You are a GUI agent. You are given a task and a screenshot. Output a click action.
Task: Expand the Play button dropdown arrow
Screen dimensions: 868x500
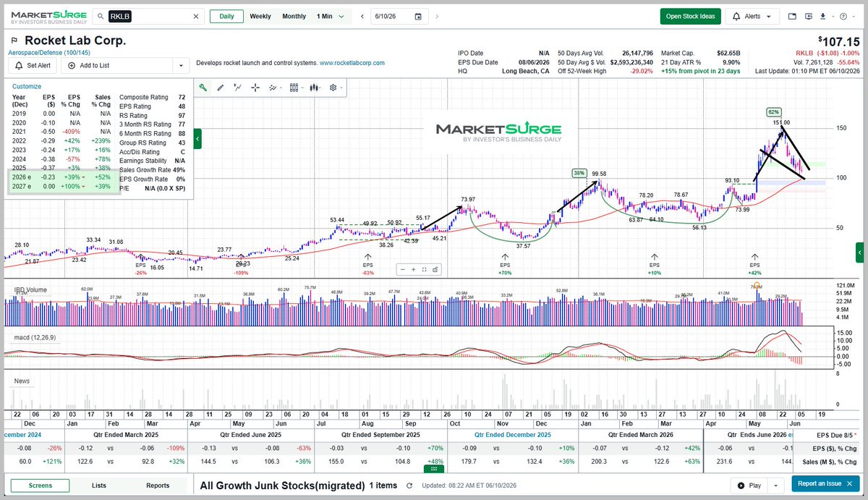coord(776,485)
